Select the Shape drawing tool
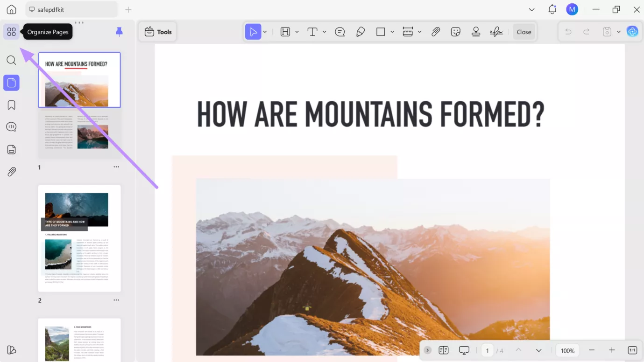This screenshot has height=362, width=644. coord(380,32)
